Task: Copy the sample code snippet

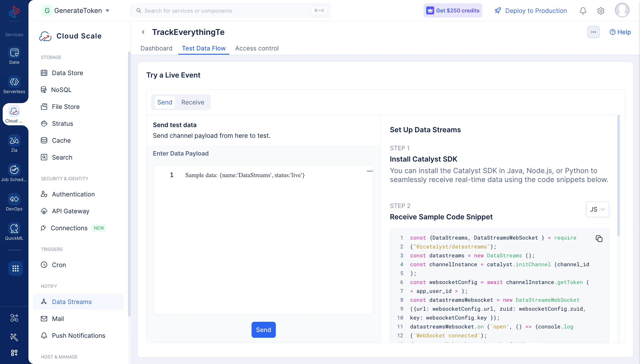Action: point(599,238)
